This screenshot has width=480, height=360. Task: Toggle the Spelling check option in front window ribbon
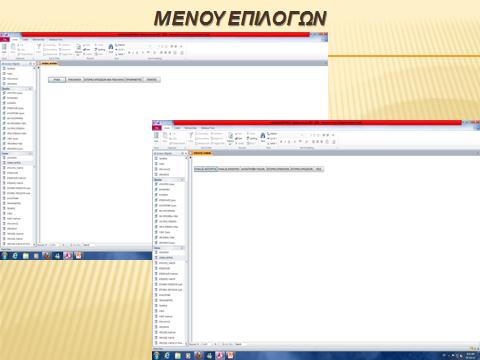(252, 138)
